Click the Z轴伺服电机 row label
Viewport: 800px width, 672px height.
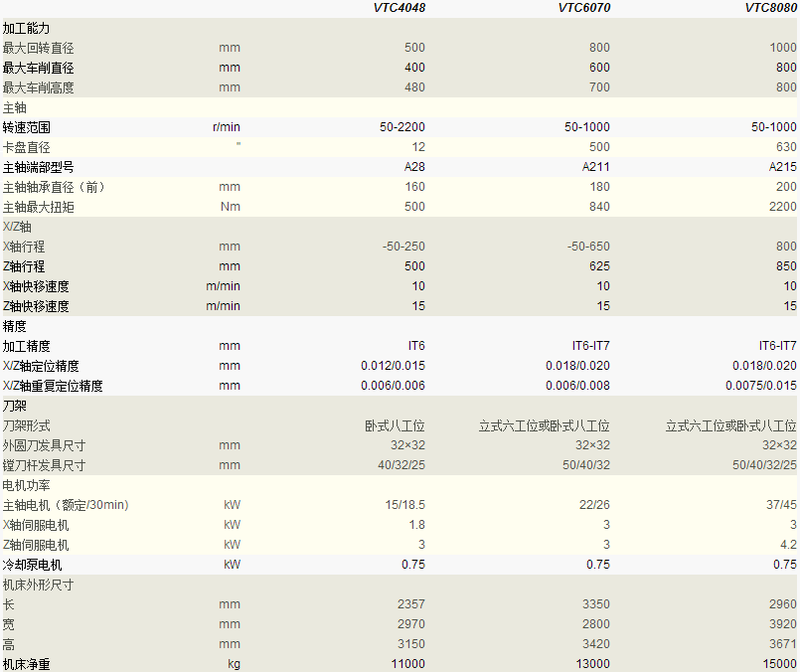(36, 546)
